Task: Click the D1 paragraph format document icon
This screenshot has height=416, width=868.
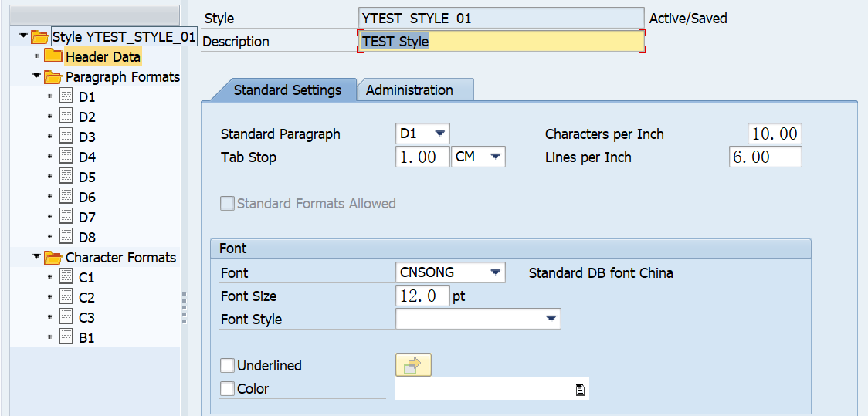Action: click(66, 97)
